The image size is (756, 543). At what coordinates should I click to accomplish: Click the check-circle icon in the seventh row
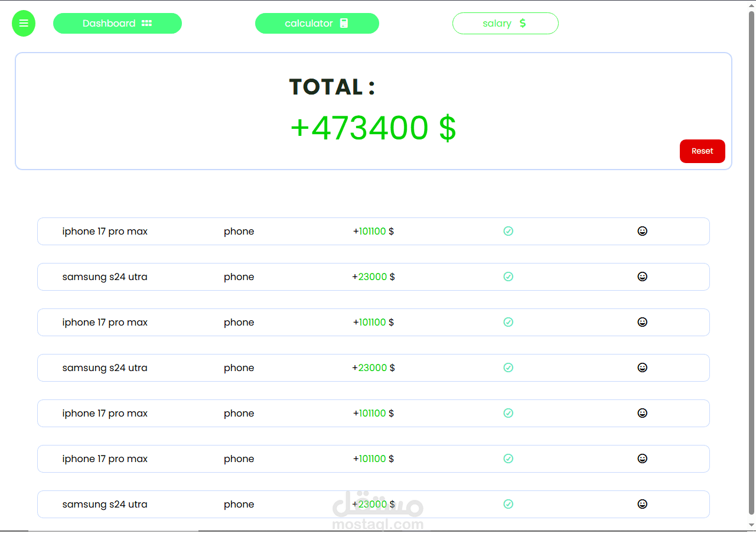[x=509, y=504]
